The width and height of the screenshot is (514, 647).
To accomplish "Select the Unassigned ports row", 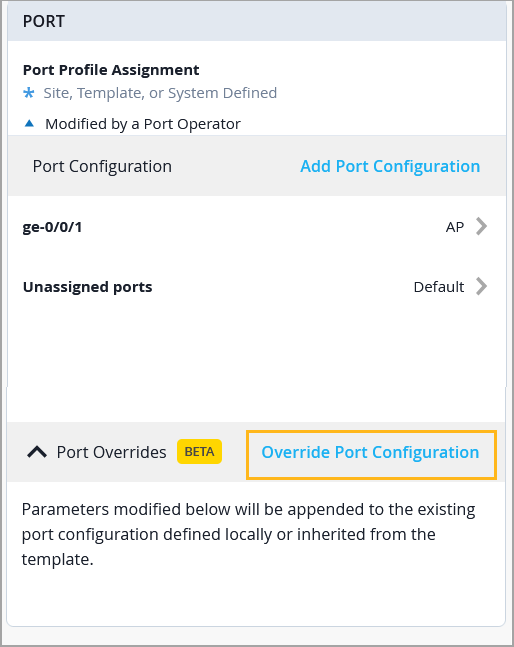I will (x=257, y=287).
